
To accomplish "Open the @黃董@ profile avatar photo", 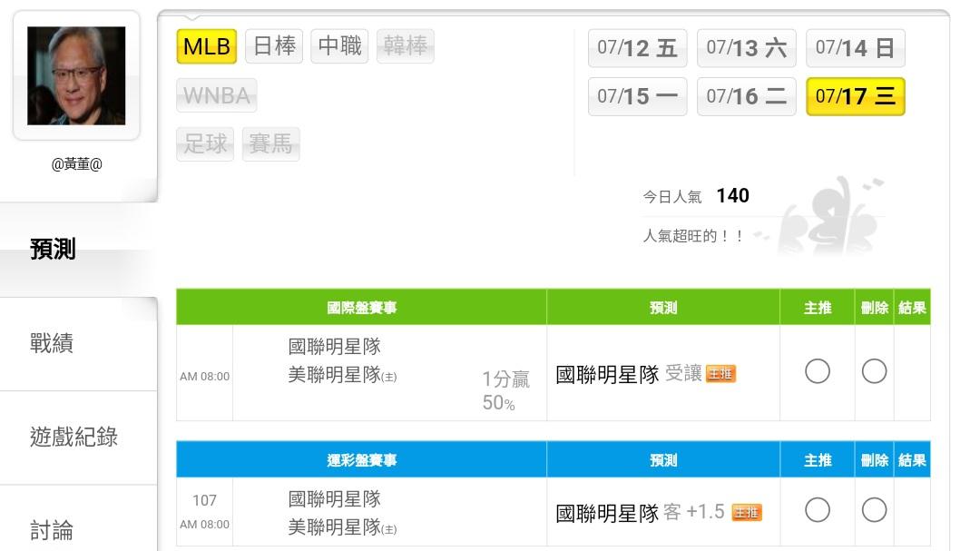I will 76,75.
